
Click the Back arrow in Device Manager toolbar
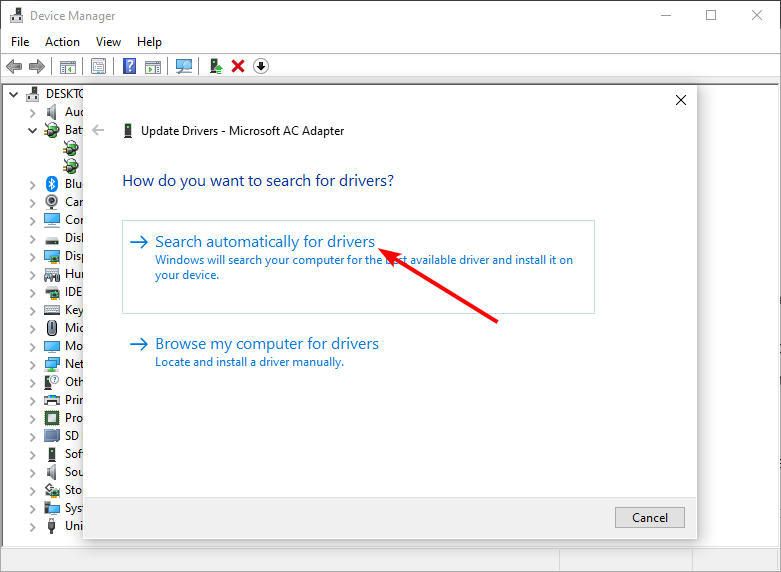14,66
